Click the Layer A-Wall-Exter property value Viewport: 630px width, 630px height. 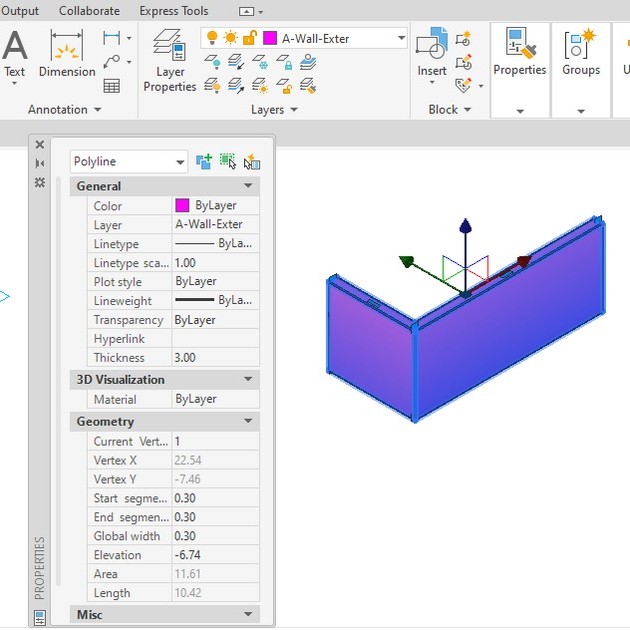215,224
